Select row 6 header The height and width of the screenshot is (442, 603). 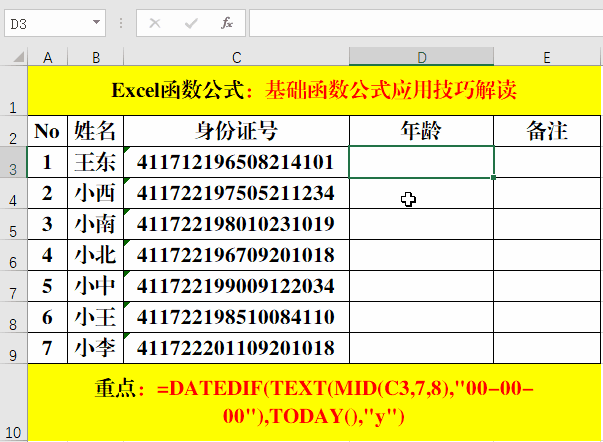(13, 255)
